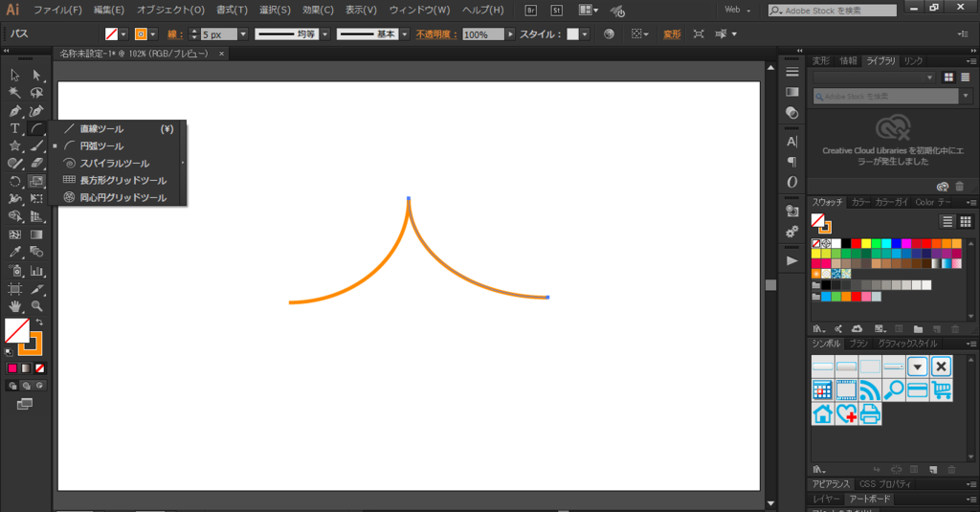Select the Rotate tool

pyautogui.click(x=14, y=181)
